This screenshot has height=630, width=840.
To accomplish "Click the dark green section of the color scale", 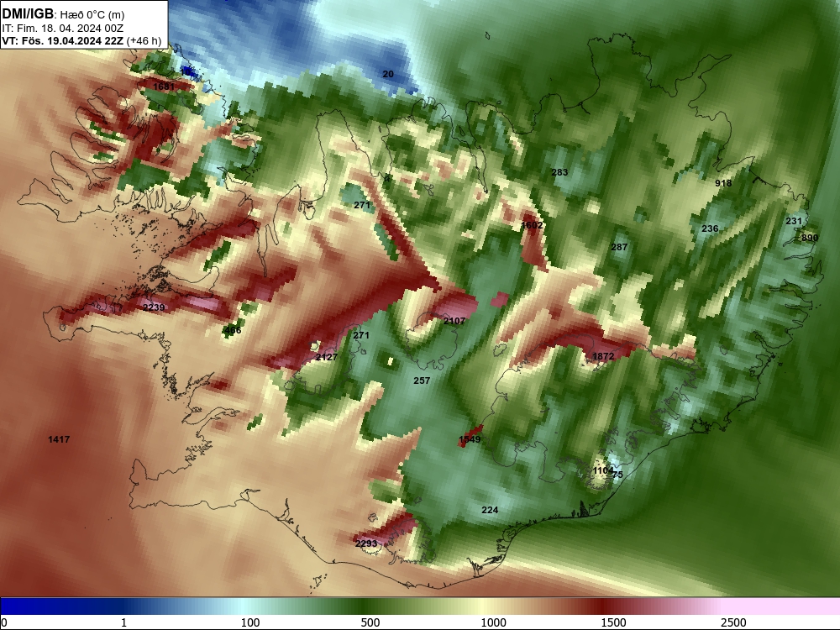I will (x=365, y=606).
